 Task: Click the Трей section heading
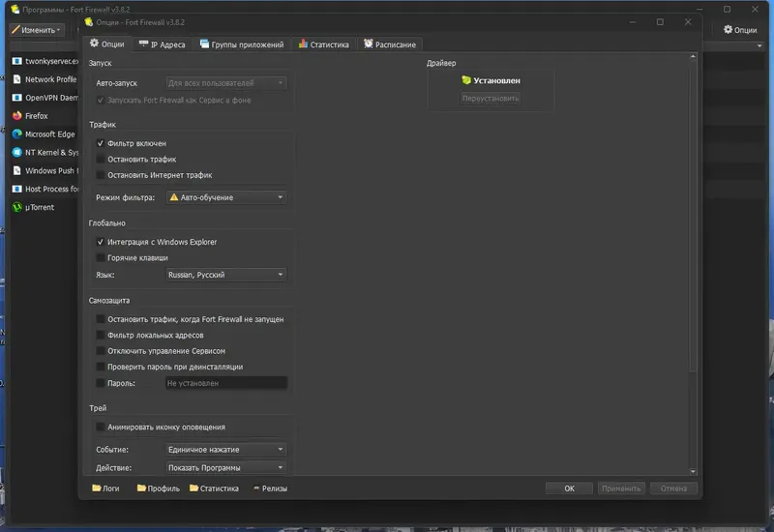point(98,408)
